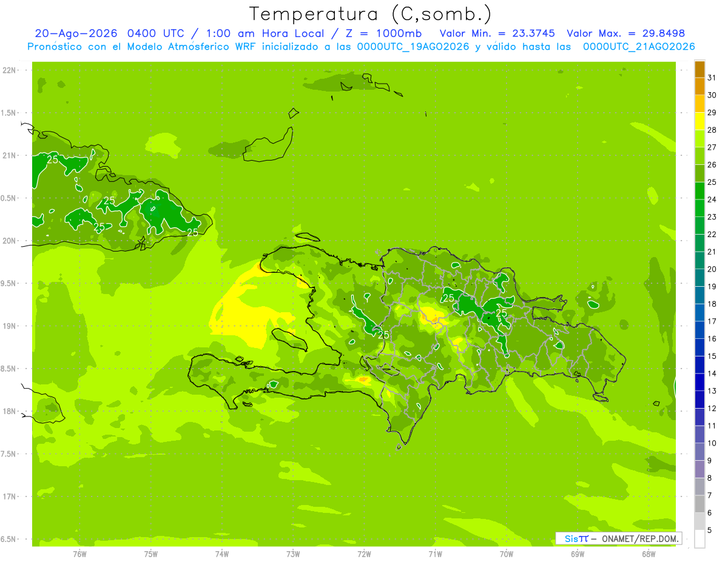Click the legend value "28"
The width and height of the screenshot is (728, 562).
(712, 130)
